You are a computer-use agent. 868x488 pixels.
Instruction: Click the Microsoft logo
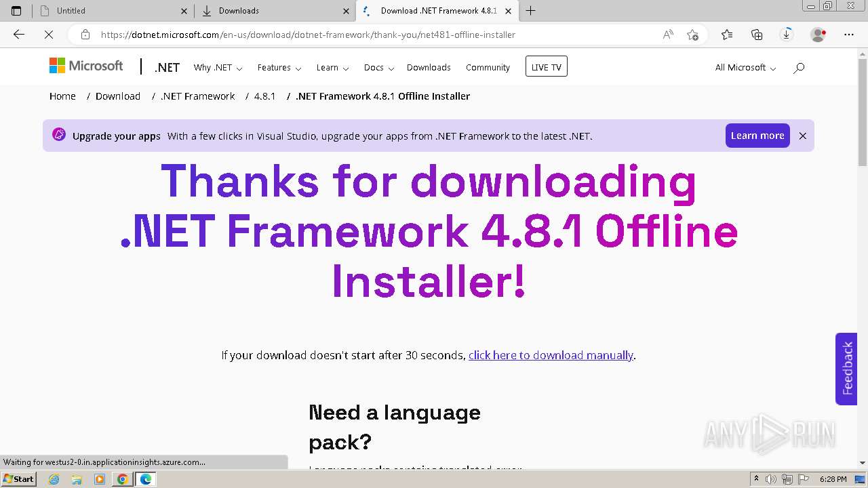[x=86, y=66]
